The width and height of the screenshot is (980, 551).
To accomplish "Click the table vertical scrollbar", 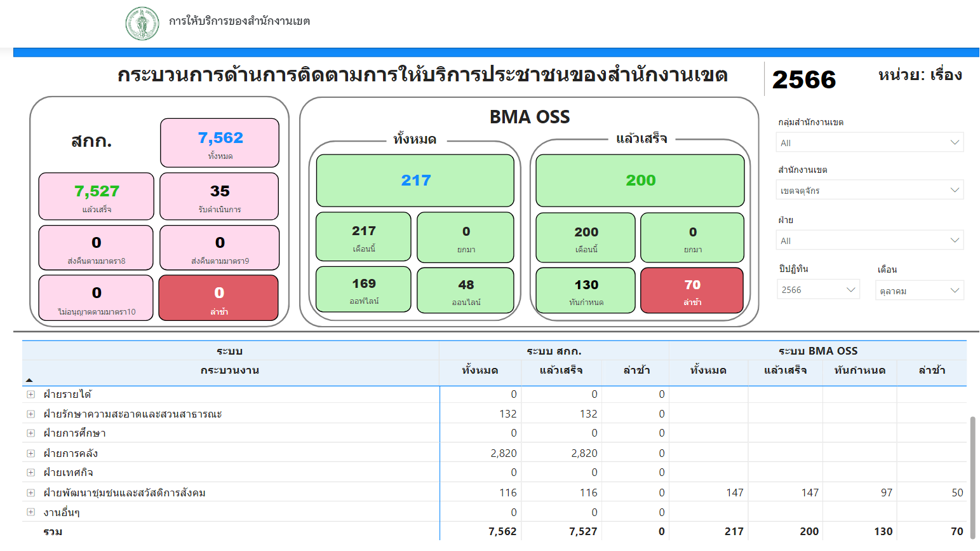I will [972, 477].
